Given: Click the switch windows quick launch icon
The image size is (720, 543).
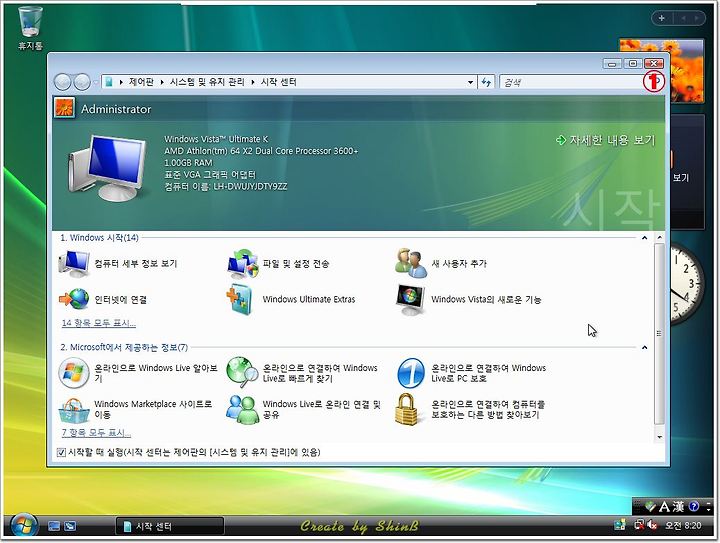Looking at the screenshot, I should point(70,526).
